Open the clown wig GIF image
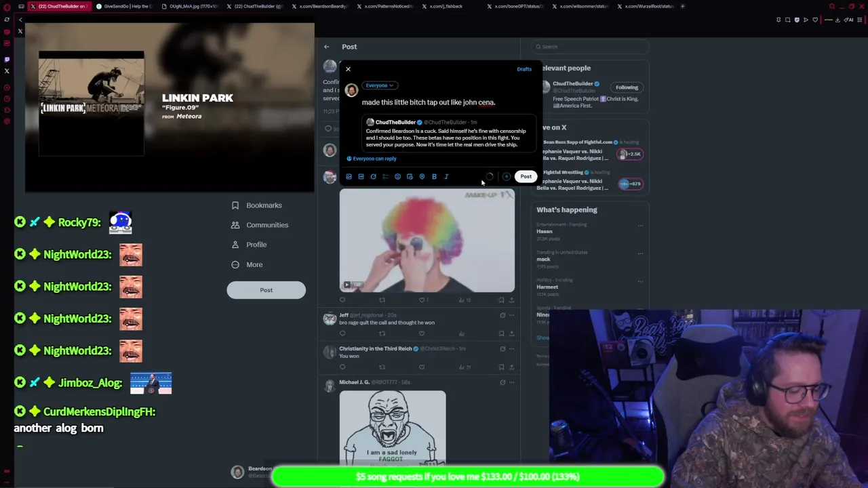This screenshot has height=488, width=868. pos(427,241)
